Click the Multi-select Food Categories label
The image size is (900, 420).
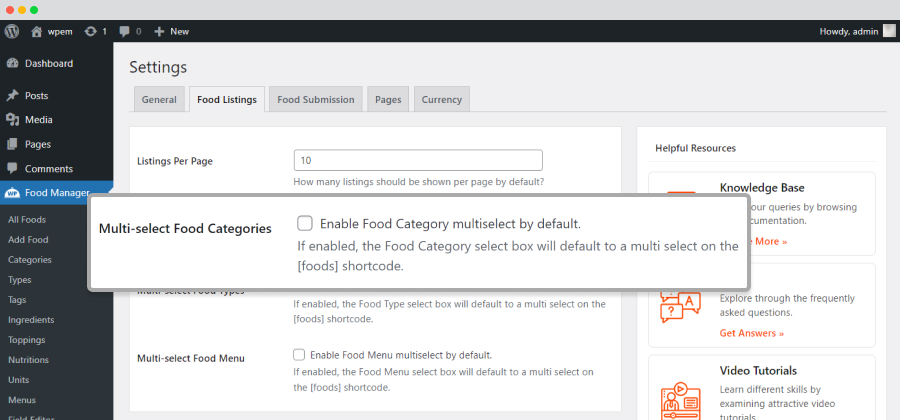(x=185, y=228)
